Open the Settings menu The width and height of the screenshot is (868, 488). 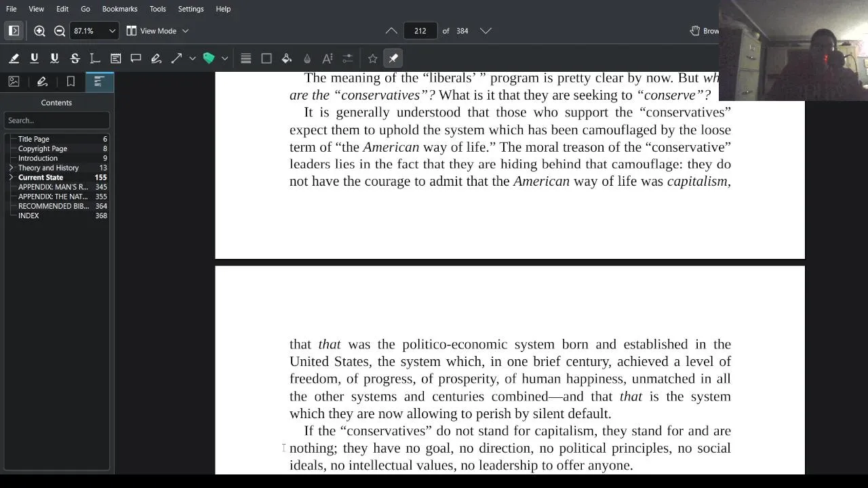tap(191, 9)
